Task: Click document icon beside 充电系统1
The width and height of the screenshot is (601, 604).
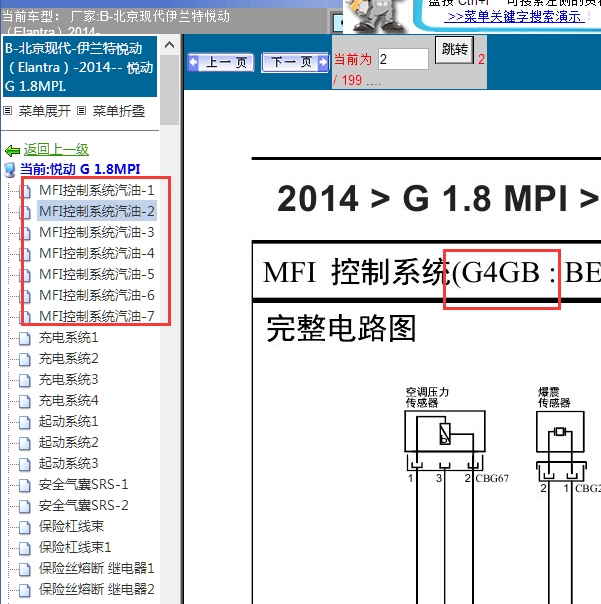Action: [x=25, y=339]
